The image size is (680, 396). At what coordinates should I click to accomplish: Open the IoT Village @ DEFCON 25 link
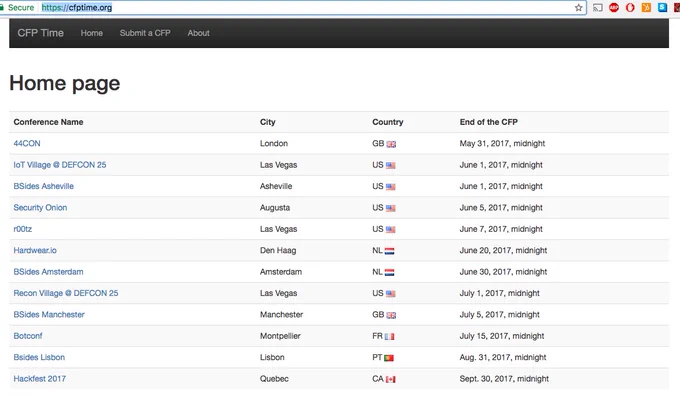click(x=60, y=165)
